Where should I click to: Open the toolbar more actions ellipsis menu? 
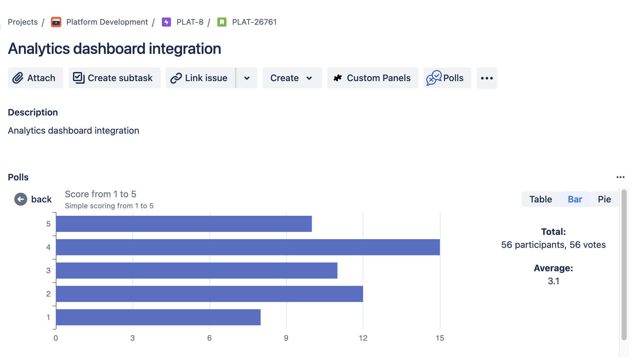click(487, 78)
